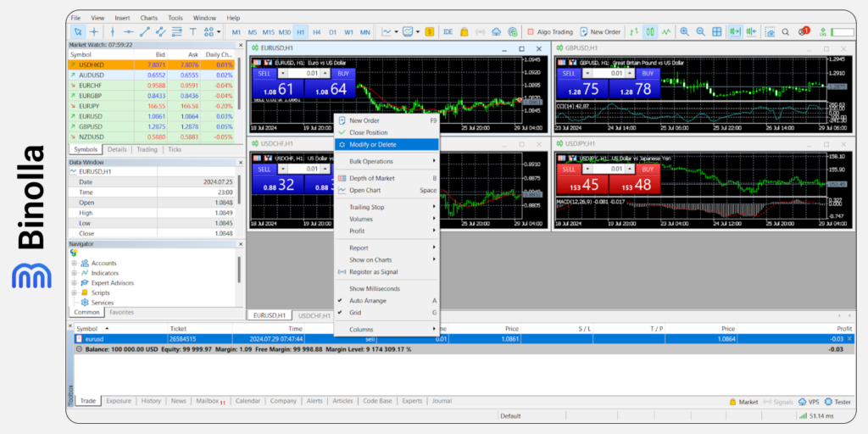The image size is (868, 434).
Task: Toggle the chart shift button
Action: pyautogui.click(x=752, y=31)
